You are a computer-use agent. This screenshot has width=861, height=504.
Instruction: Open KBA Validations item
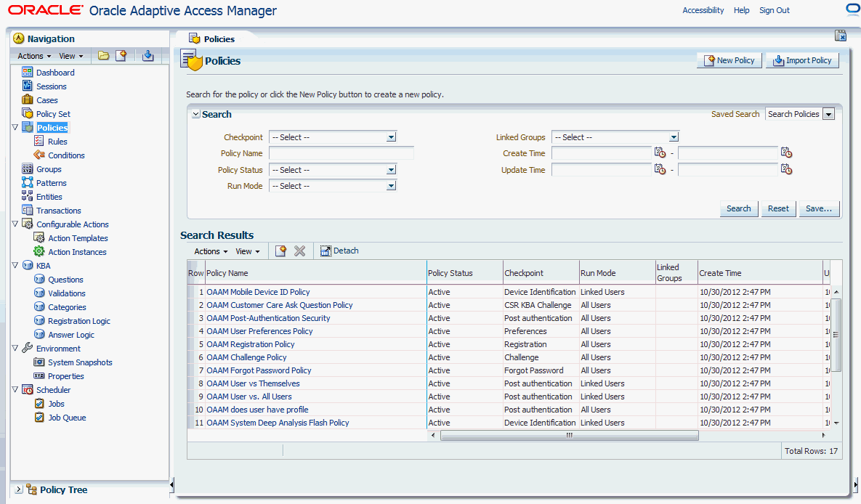(66, 293)
